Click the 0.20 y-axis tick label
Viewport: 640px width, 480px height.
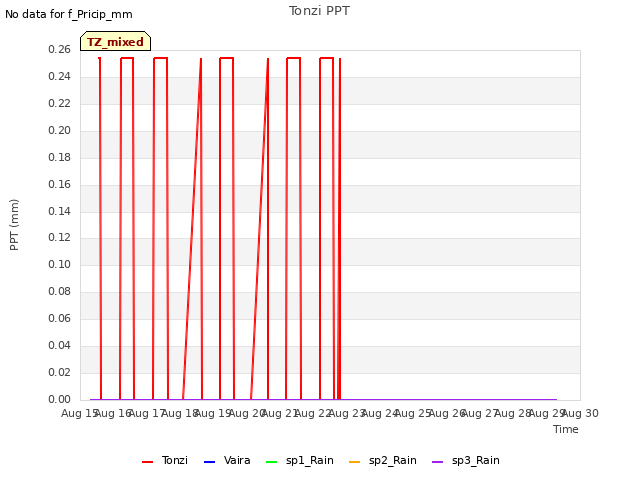click(x=60, y=130)
